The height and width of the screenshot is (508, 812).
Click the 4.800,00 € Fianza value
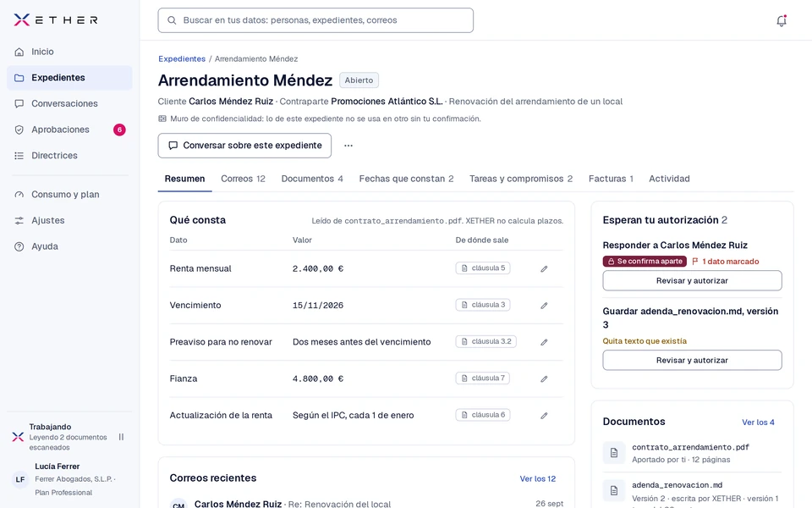pos(318,379)
